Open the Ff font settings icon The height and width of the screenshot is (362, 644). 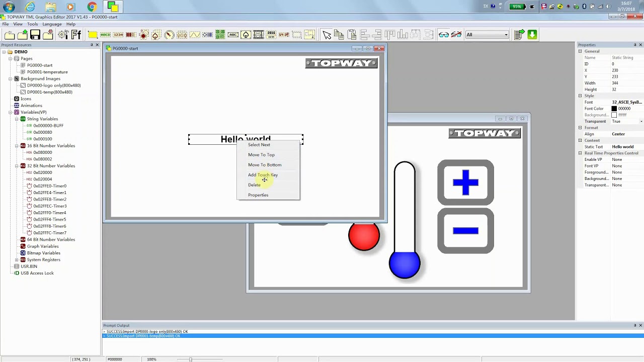click(76, 35)
